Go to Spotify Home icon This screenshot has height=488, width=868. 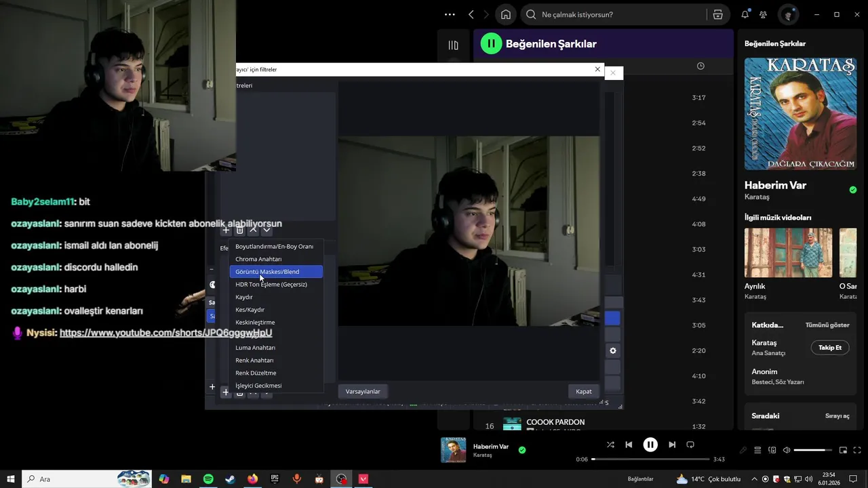tap(506, 14)
